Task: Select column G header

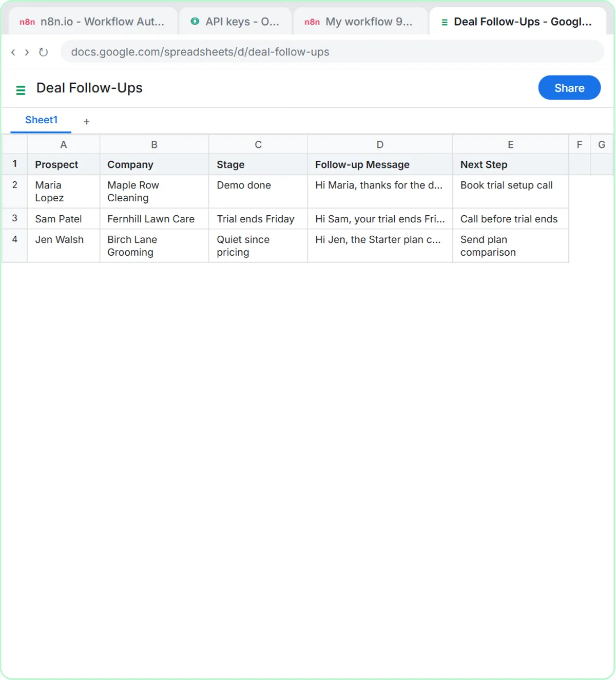Action: point(602,145)
